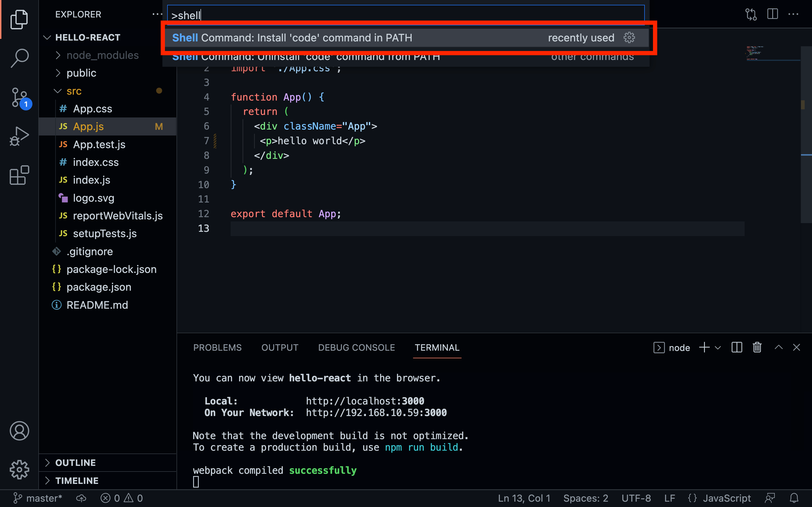Open the Accounts icon in the activity bar
Image resolution: width=812 pixels, height=507 pixels.
(x=19, y=431)
